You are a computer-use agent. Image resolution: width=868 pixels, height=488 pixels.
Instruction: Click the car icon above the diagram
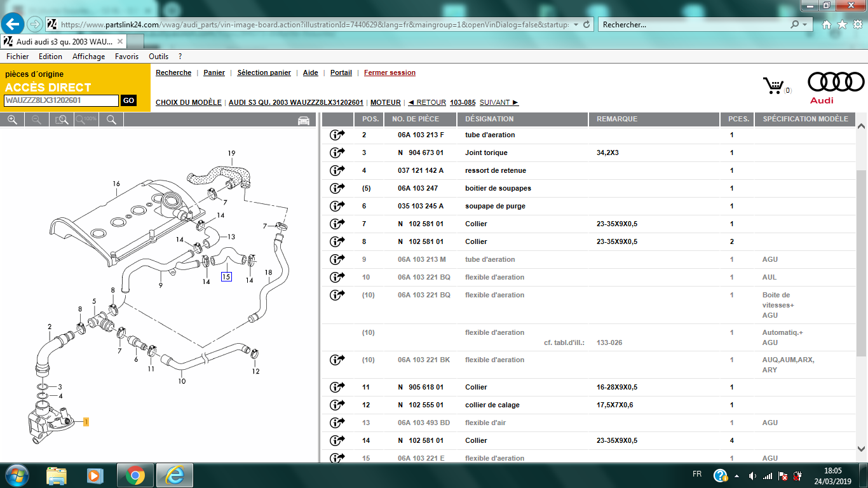click(303, 120)
